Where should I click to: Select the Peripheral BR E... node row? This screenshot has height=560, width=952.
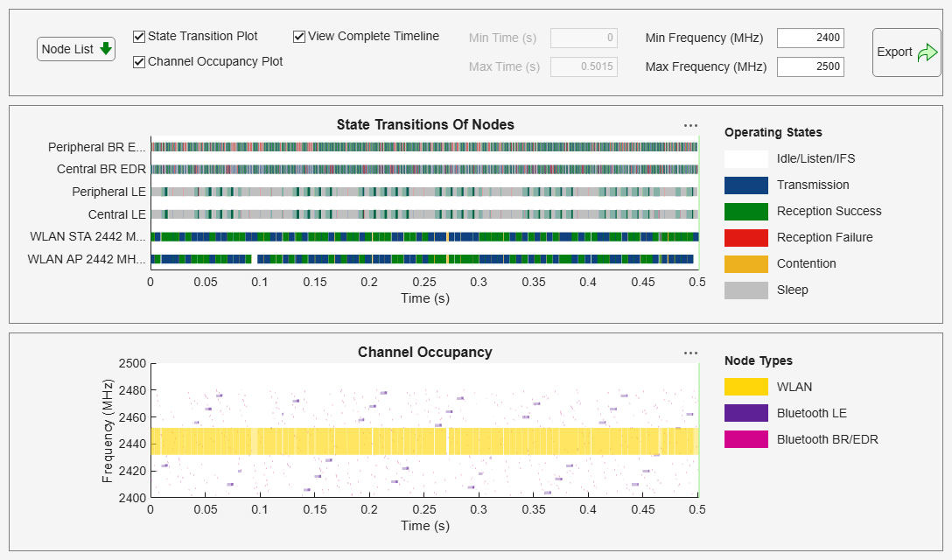point(424,147)
